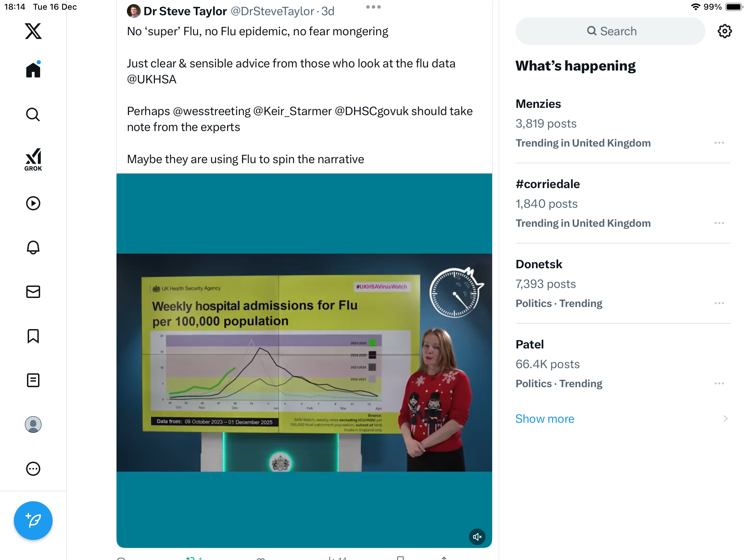Open Lists icon in sidebar
747x560 pixels.
click(x=33, y=380)
